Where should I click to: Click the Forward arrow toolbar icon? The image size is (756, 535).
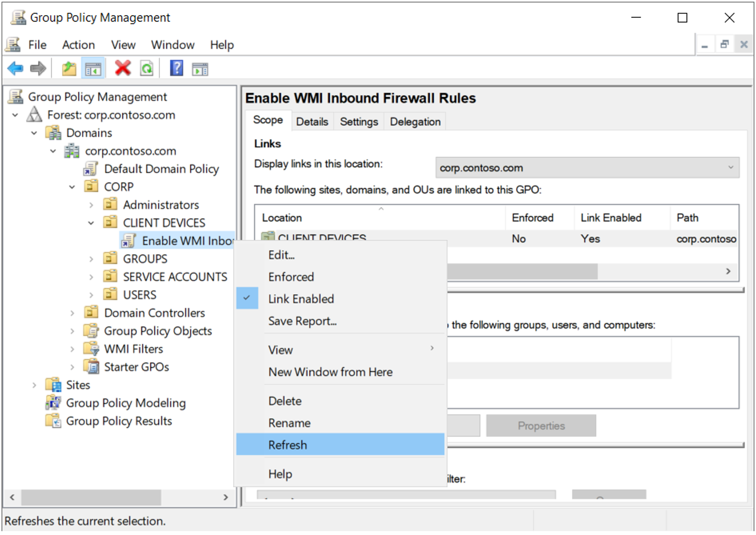point(38,69)
